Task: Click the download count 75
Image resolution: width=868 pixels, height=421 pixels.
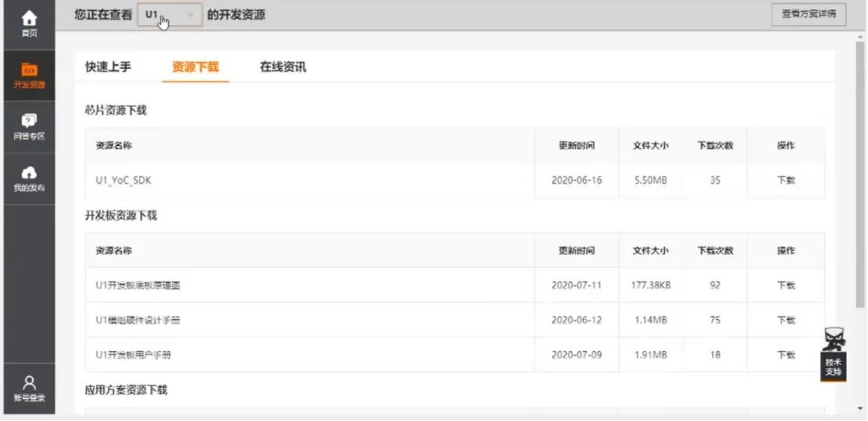Action: point(715,320)
